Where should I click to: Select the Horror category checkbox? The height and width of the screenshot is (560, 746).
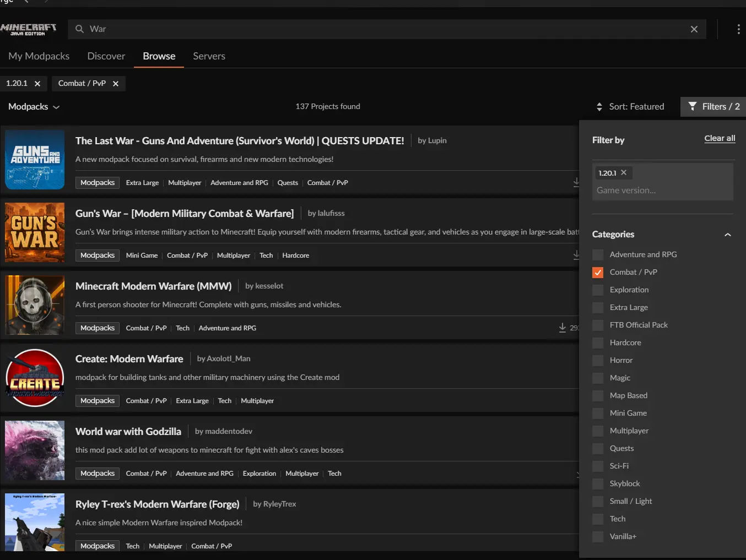[x=598, y=360]
